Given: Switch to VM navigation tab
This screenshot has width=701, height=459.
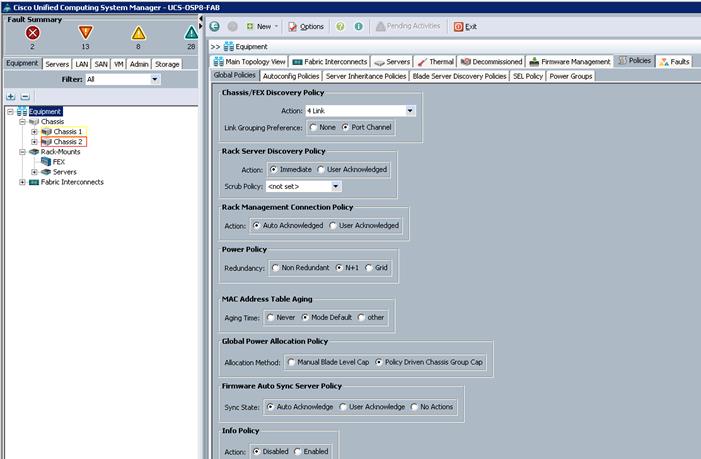Looking at the screenshot, I should pyautogui.click(x=118, y=64).
